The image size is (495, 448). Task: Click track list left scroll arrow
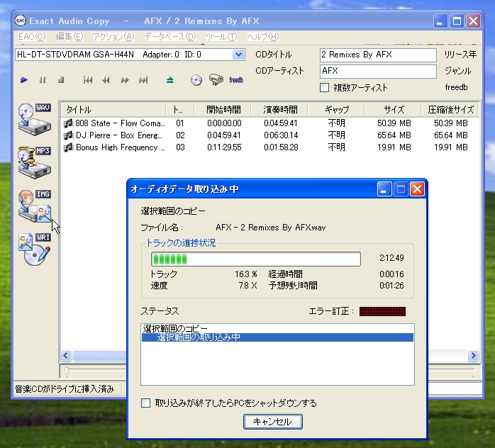click(x=66, y=356)
